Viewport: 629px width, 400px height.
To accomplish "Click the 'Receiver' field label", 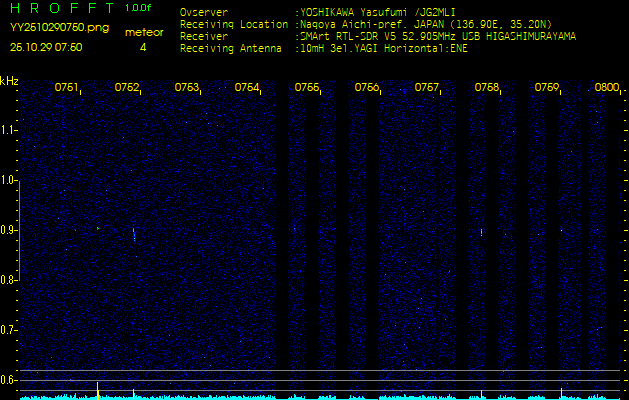I will (204, 37).
